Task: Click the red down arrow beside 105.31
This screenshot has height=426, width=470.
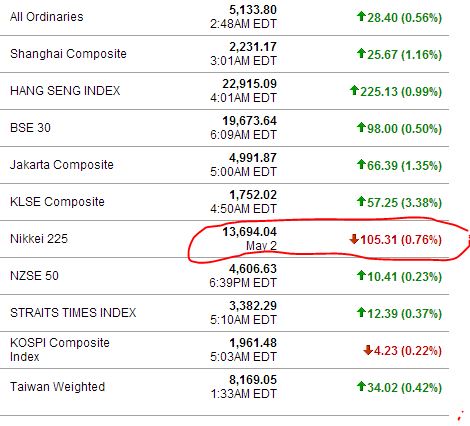Action: pos(354,239)
